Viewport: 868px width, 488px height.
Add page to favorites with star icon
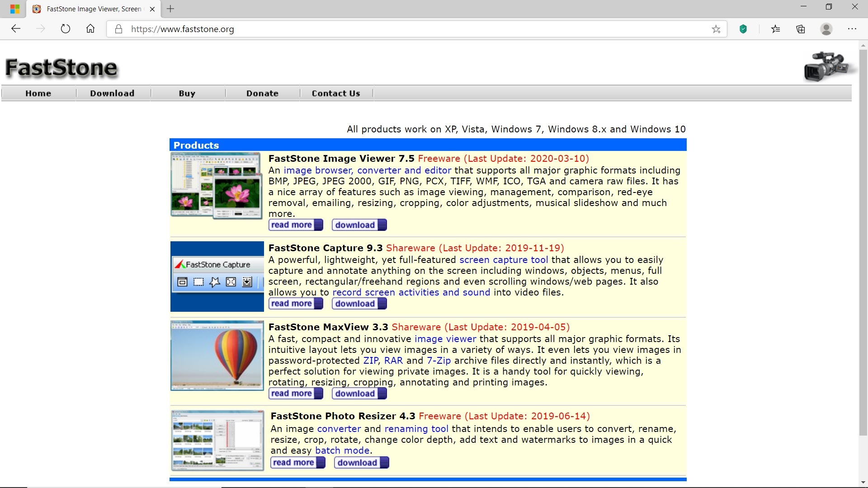point(716,29)
